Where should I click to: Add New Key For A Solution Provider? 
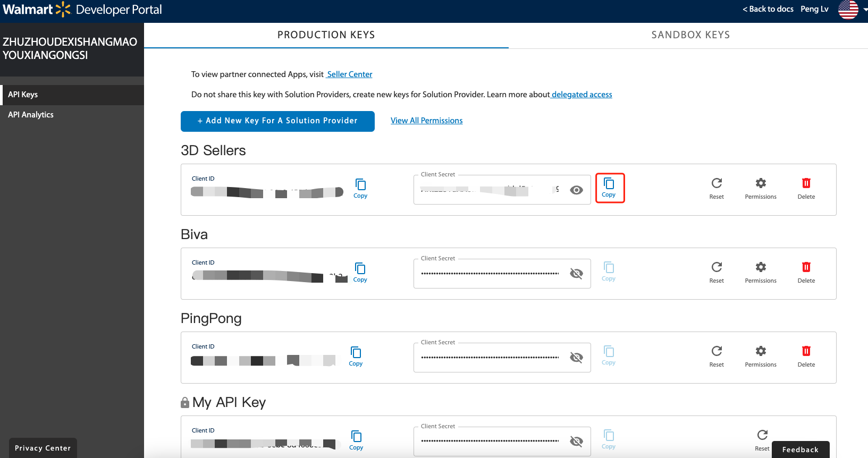click(x=277, y=121)
